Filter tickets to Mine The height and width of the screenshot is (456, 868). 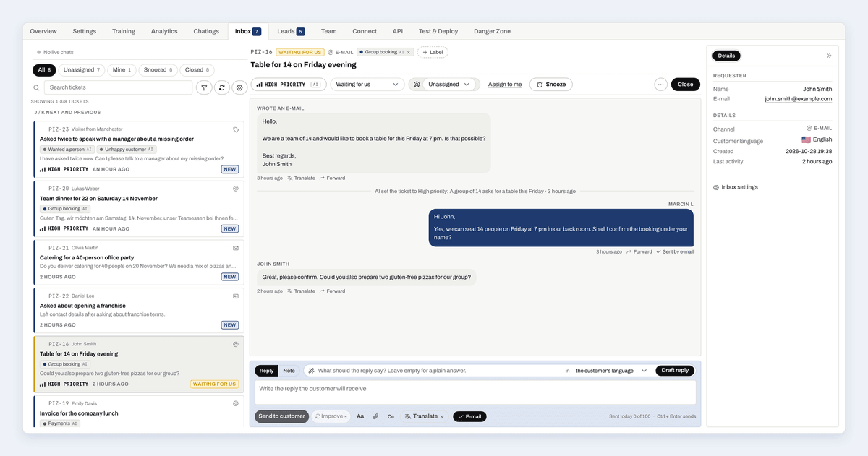pyautogui.click(x=122, y=70)
